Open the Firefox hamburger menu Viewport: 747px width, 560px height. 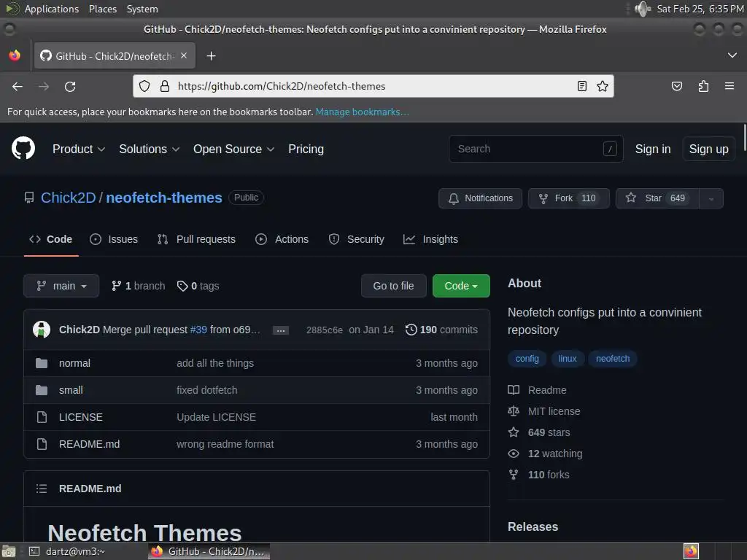[729, 86]
